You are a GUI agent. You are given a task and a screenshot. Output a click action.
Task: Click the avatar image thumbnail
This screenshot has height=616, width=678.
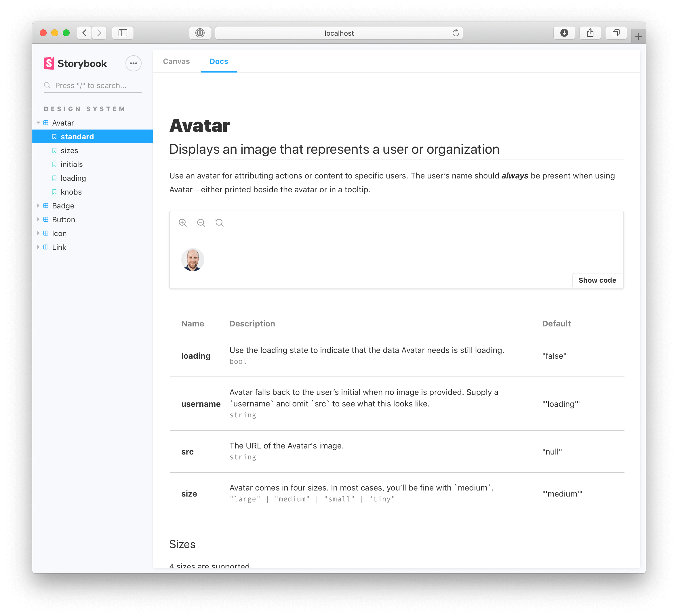pos(193,260)
